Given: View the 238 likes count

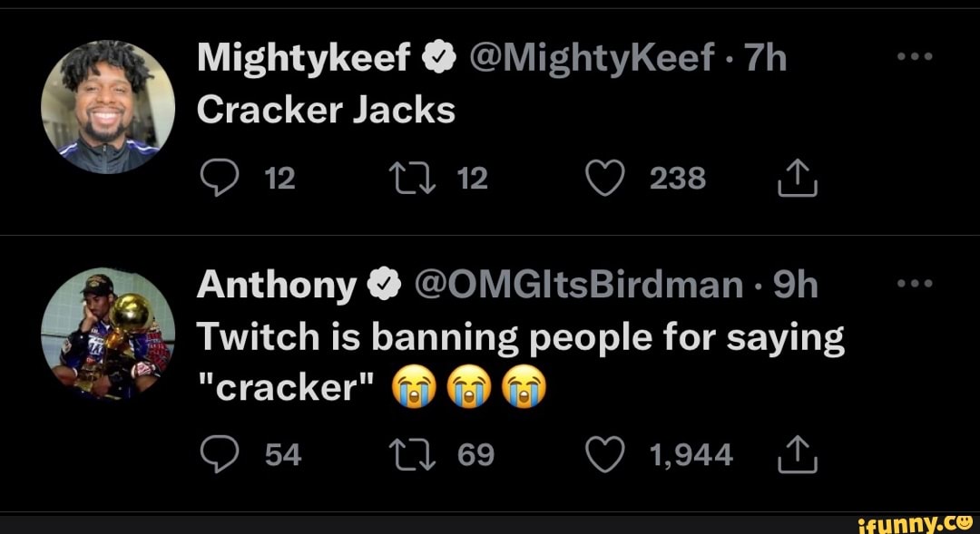Looking at the screenshot, I should point(680,178).
